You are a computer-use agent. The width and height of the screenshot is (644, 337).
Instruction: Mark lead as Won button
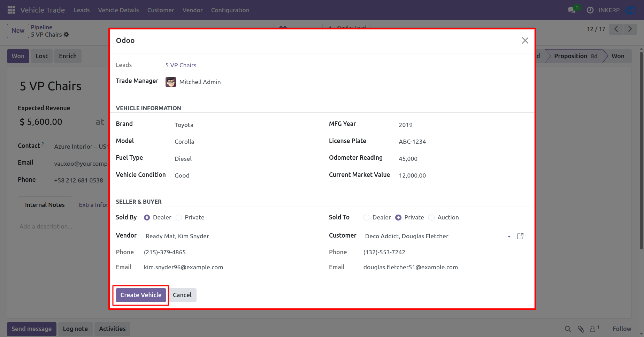[18, 56]
